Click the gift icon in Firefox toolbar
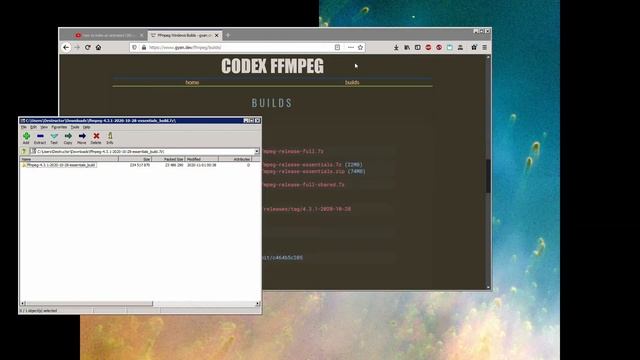 (474, 47)
